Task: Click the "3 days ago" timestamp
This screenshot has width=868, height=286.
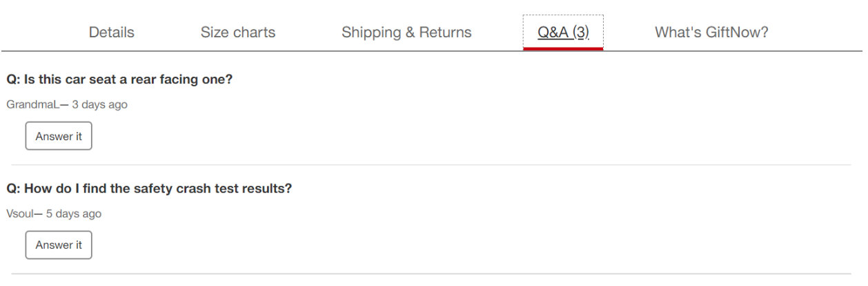Action: coord(100,105)
